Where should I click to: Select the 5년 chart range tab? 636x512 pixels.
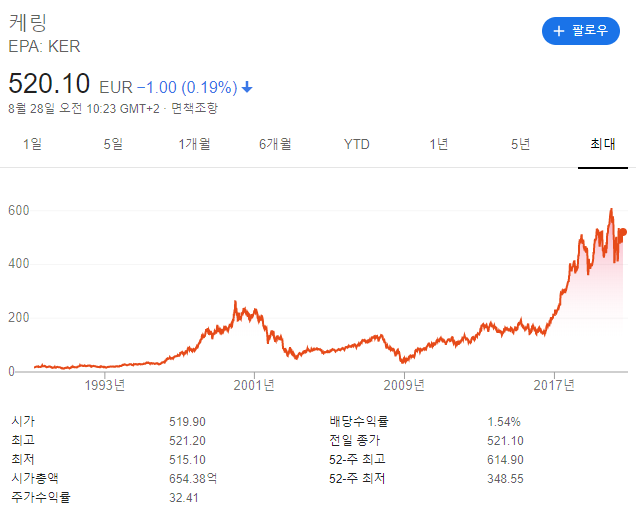pos(520,144)
